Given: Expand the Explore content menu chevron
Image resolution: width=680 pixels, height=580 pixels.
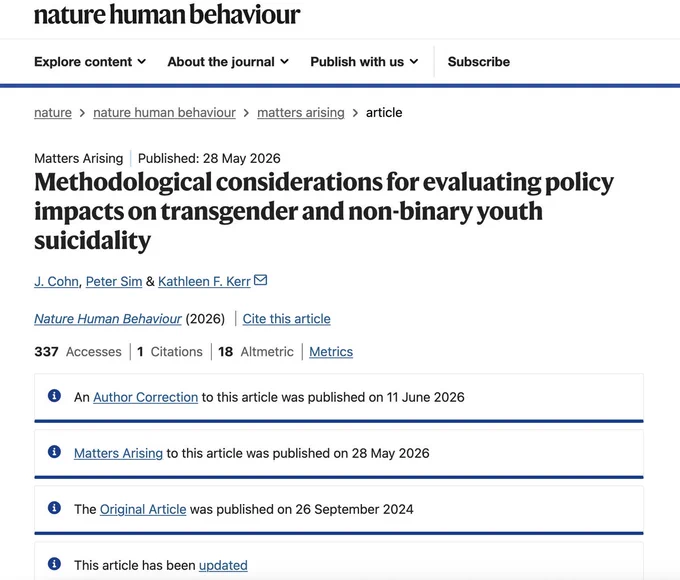Looking at the screenshot, I should tap(142, 62).
